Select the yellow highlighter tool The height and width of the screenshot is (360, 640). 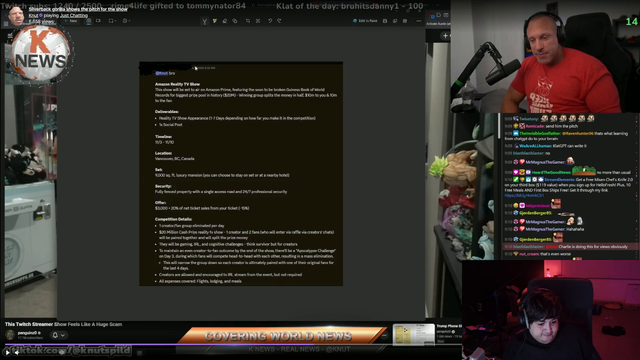(x=215, y=21)
